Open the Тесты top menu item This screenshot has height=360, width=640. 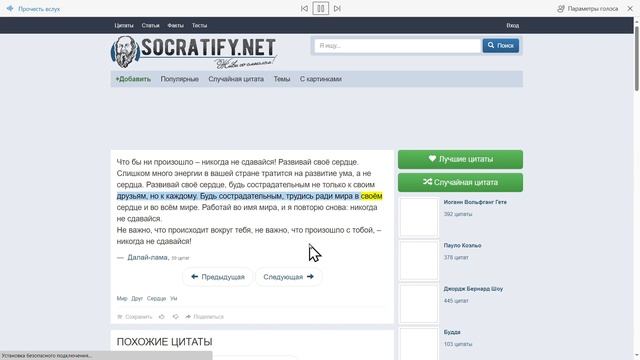coord(199,25)
